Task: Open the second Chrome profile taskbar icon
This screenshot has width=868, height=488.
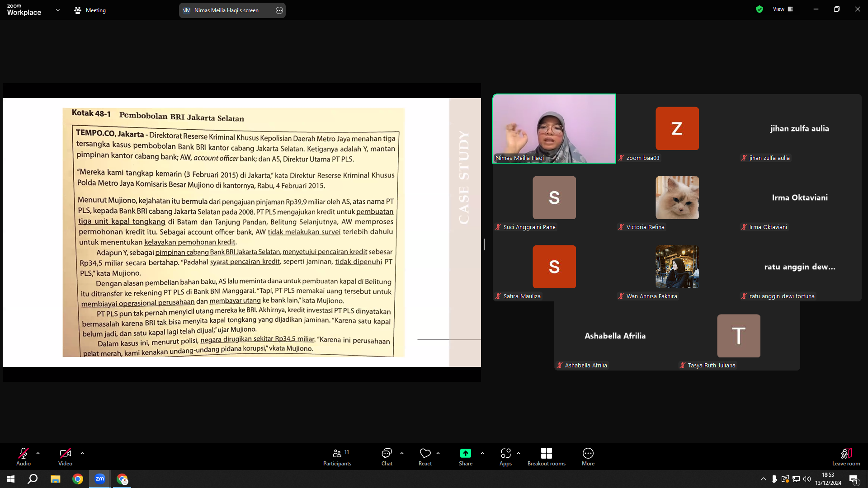Action: [x=122, y=479]
